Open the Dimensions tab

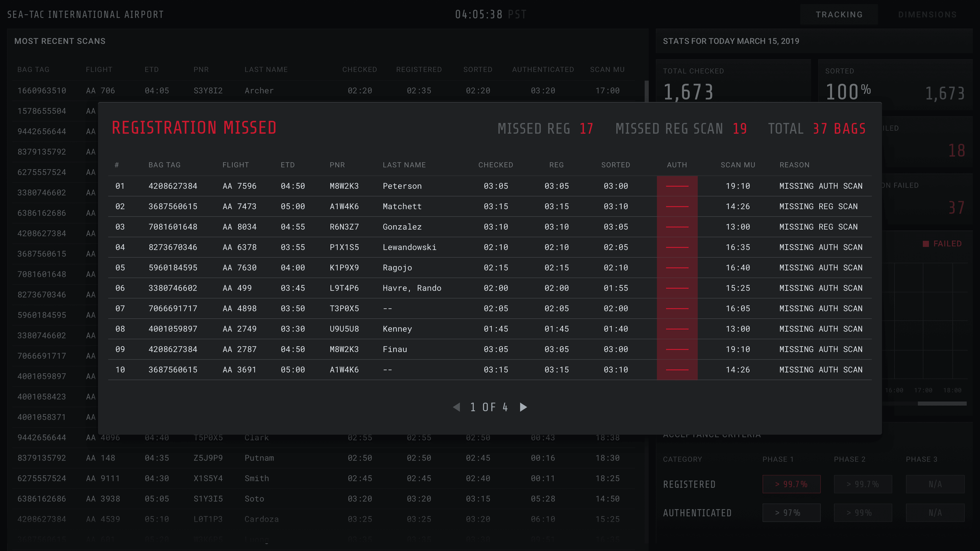tap(927, 15)
